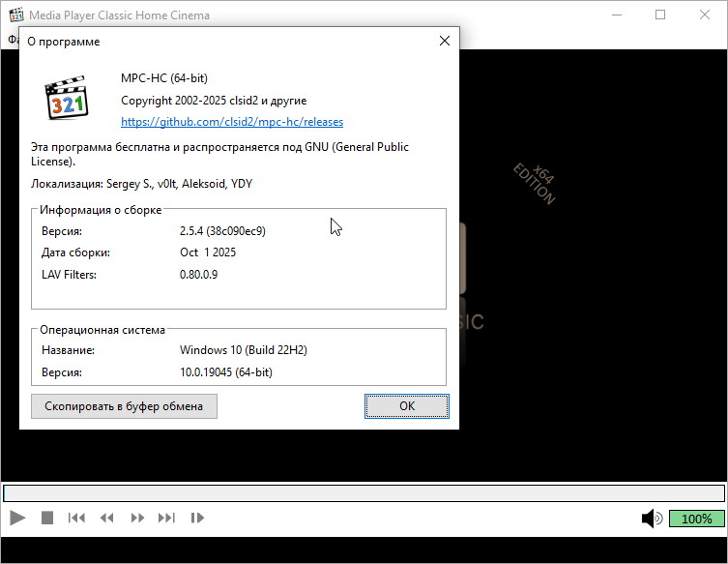Screen dimensions: 728x564
Task: Click "Скопировать в буфер обмена" button
Action: point(124,406)
